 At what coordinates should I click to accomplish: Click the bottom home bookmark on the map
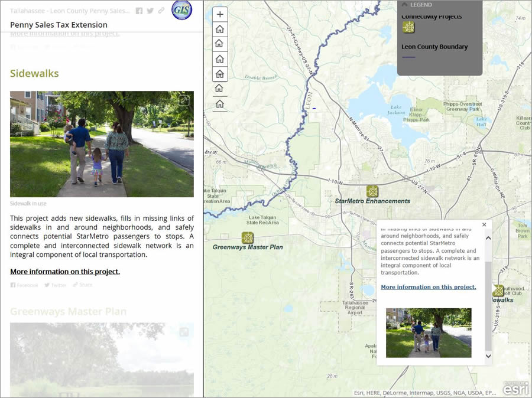[219, 103]
